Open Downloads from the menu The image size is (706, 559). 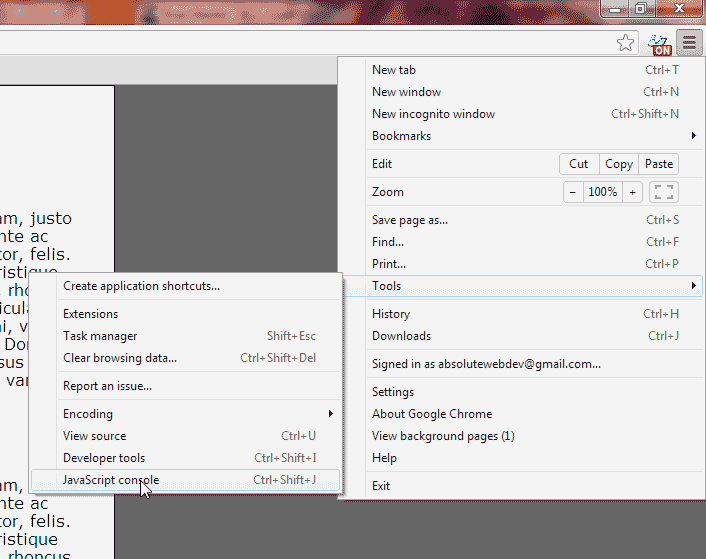tap(534, 336)
